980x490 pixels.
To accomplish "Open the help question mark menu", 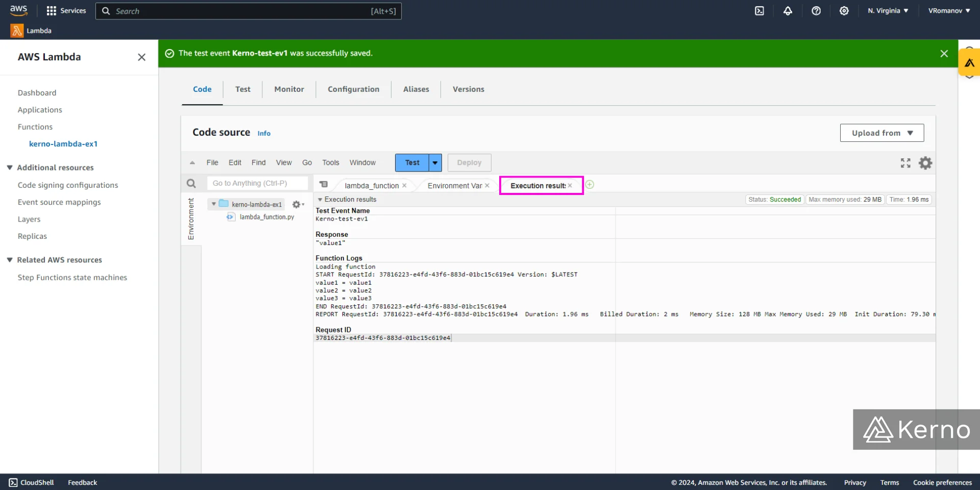I will 816,11.
